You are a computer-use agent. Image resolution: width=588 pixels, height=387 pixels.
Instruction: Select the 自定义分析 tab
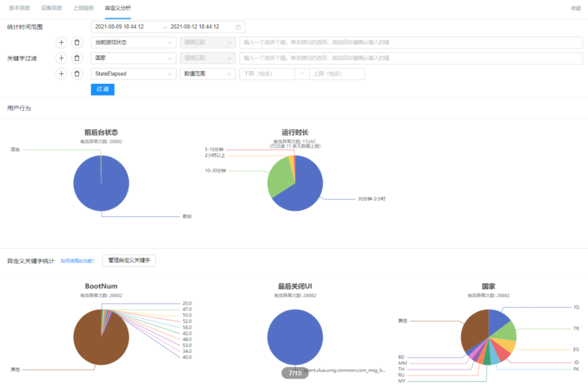pyautogui.click(x=118, y=8)
